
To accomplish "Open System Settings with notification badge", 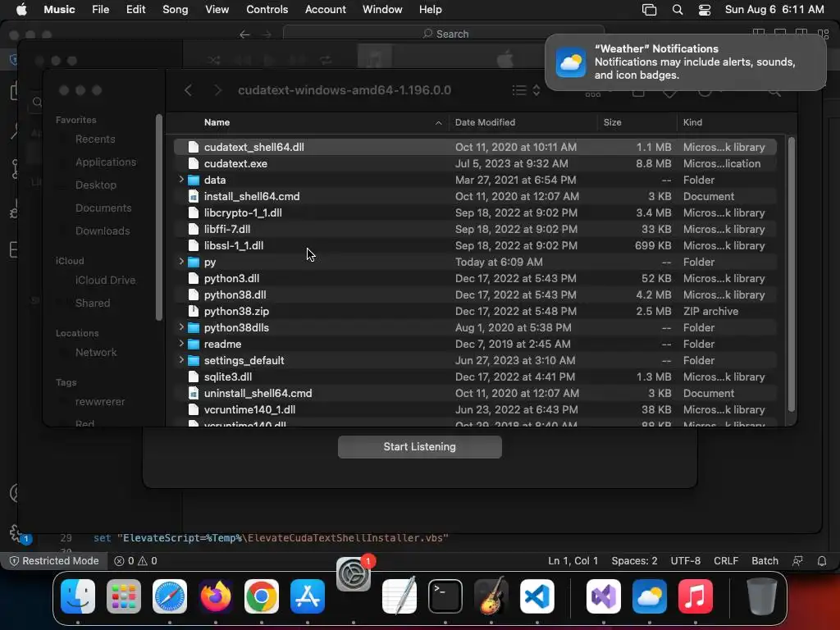I will click(354, 574).
